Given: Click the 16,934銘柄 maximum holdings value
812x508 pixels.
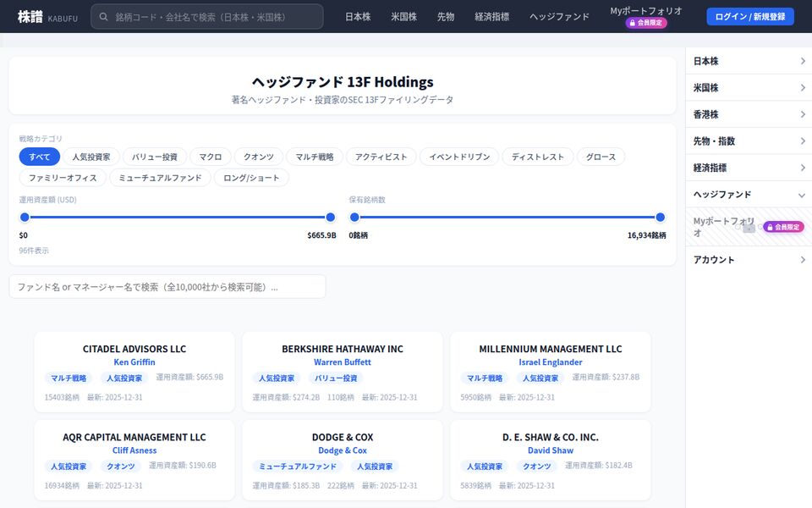Looking at the screenshot, I should [x=647, y=235].
